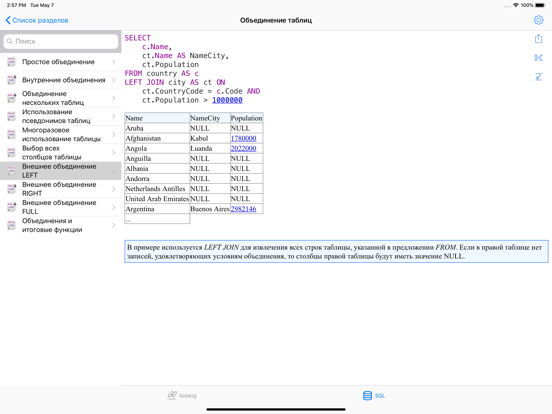Open the Простое объединение lesson
This screenshot has height=414, width=552.
click(x=61, y=62)
